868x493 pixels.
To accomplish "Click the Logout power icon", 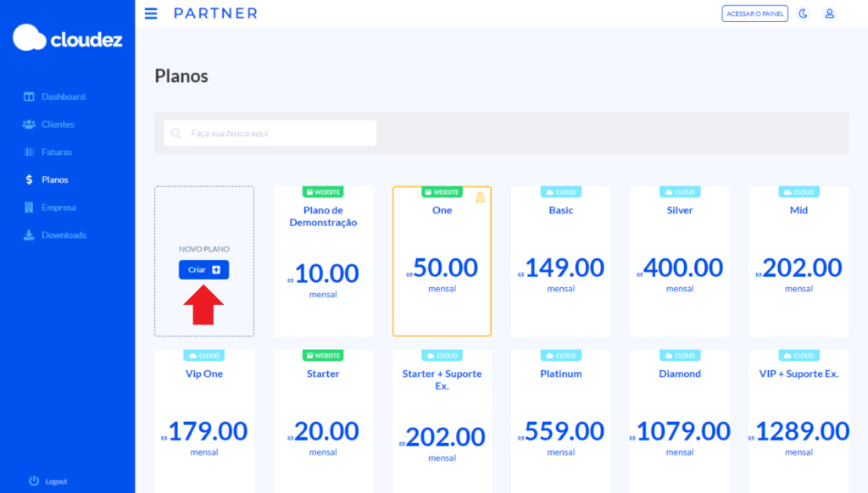I will [34, 481].
